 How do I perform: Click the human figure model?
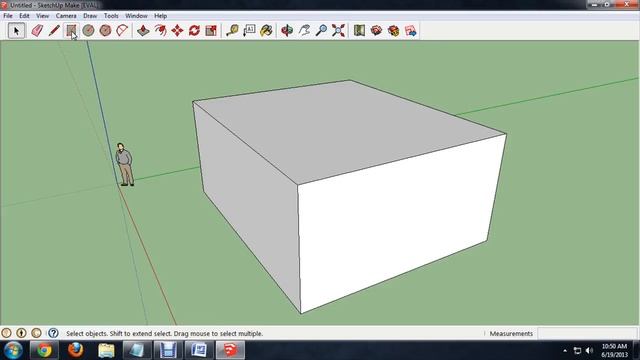tap(124, 164)
